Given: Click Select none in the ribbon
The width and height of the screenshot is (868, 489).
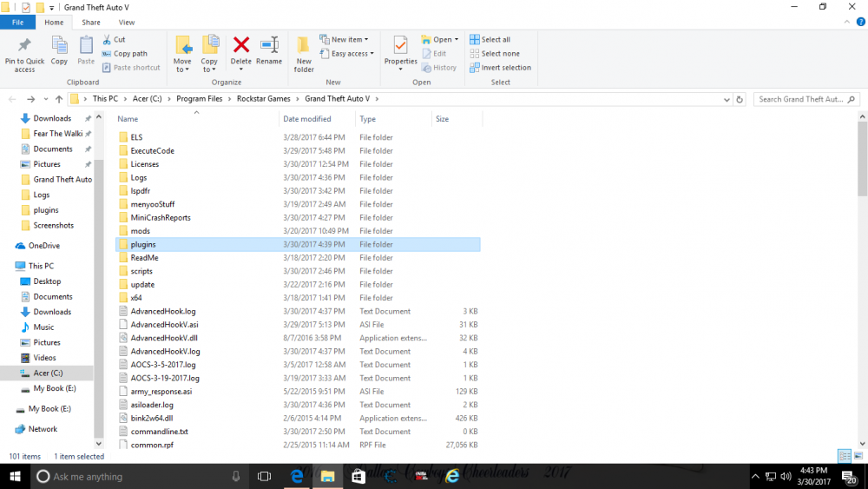Looking at the screenshot, I should (x=495, y=54).
